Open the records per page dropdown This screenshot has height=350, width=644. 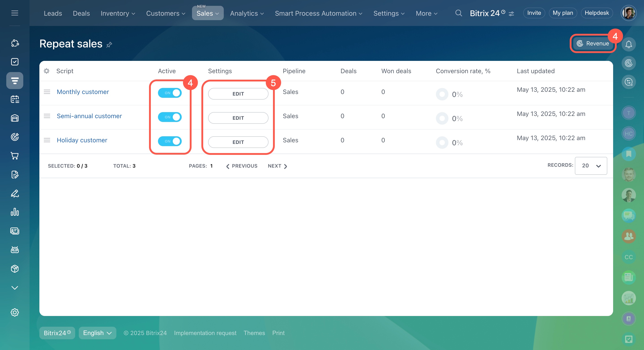[591, 166]
